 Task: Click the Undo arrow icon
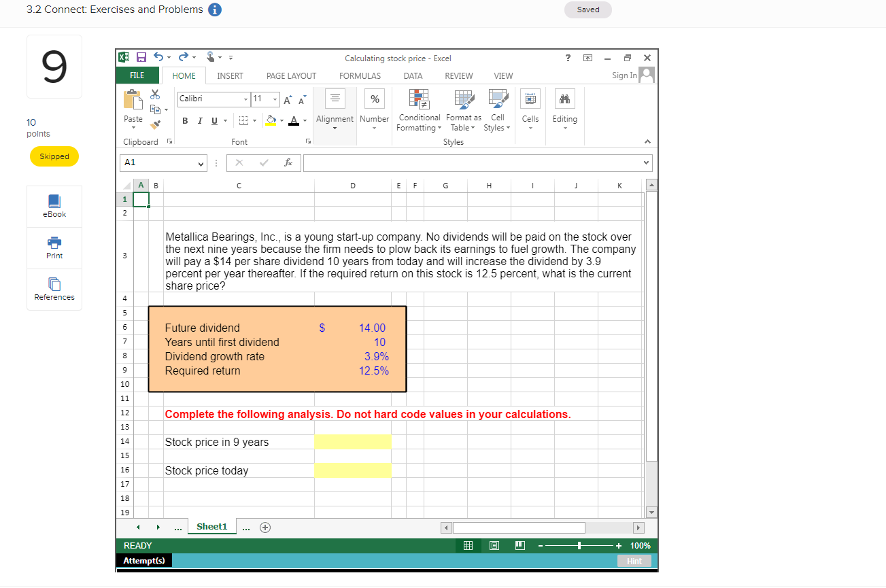point(158,58)
